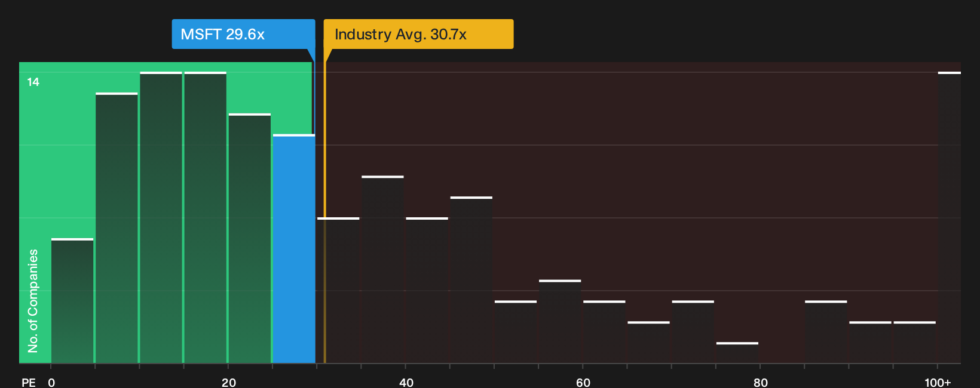Select the histogram bar for PE 70-75
Viewport: 980px width, 388px height.
coord(693,332)
